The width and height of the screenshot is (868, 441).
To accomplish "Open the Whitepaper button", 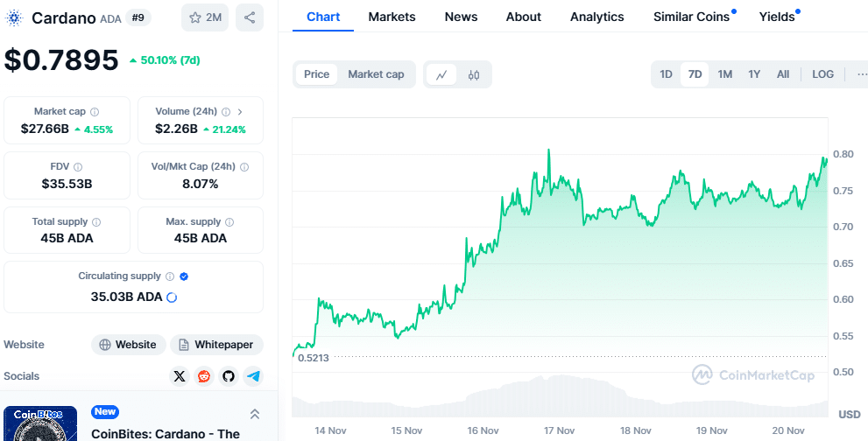I will tap(216, 345).
